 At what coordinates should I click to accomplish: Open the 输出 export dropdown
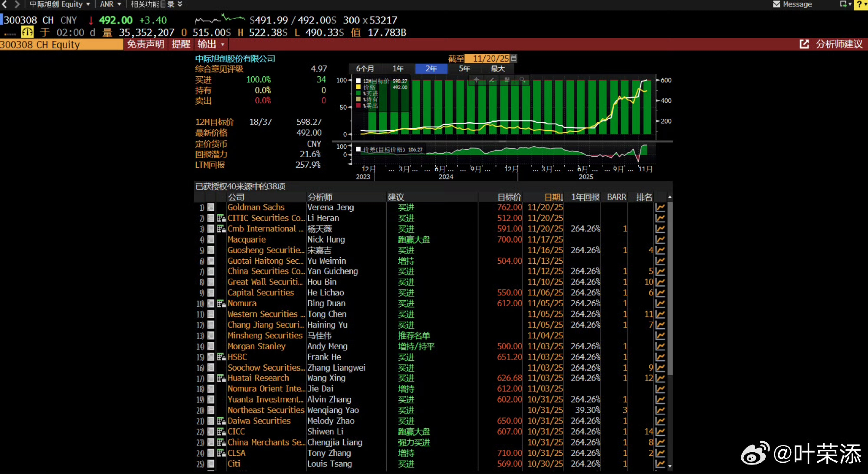point(211,44)
